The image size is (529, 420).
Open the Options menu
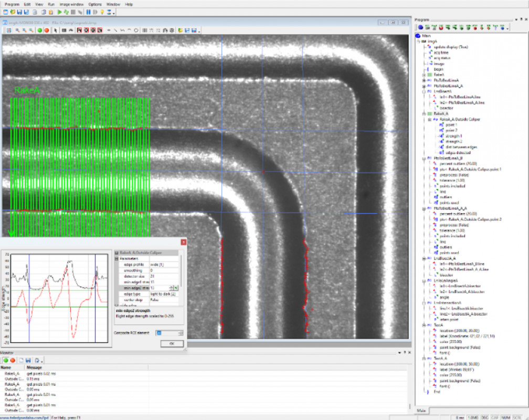tap(95, 4)
